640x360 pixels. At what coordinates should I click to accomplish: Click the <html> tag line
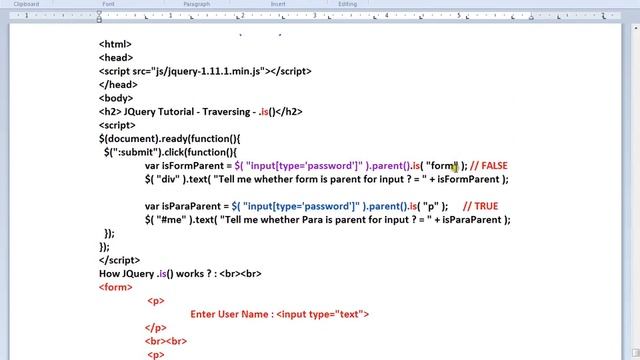[115, 44]
